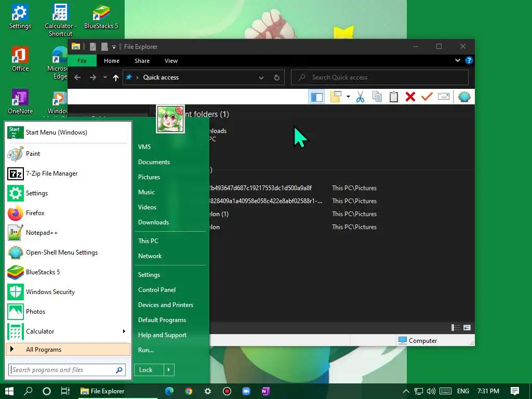
Task: Expand the ribbon with the chevron
Action: [x=457, y=60]
